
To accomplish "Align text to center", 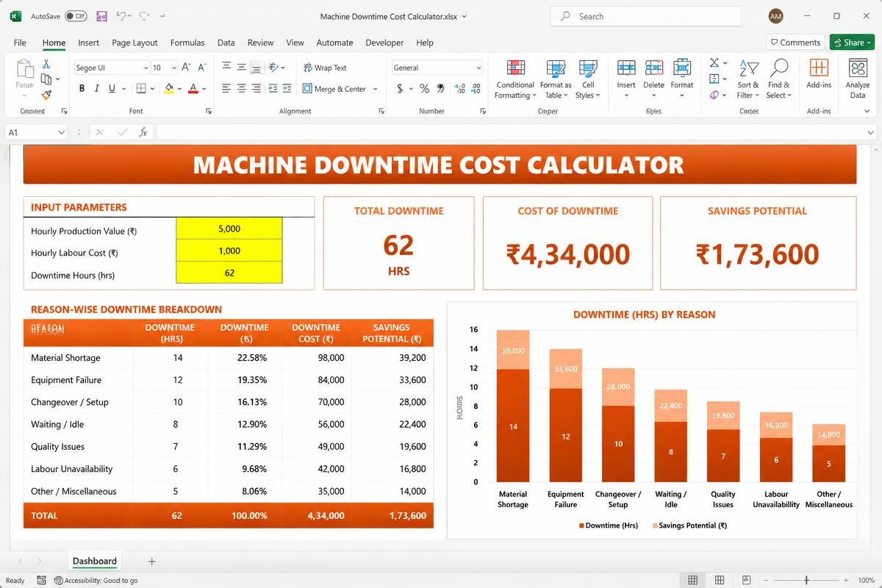I will pos(241,88).
